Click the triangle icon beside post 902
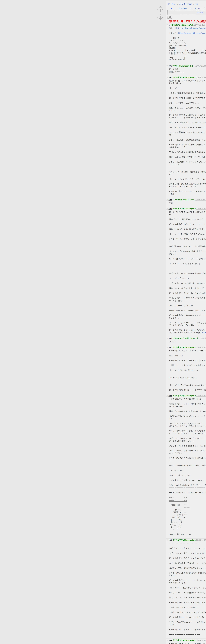This screenshot has height=644, width=206. 167,396
